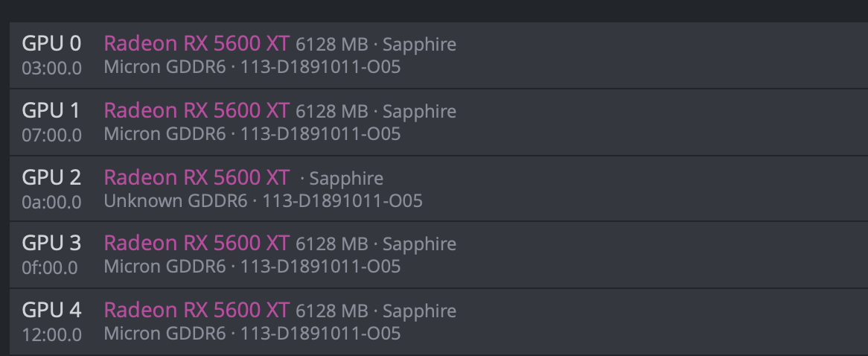Select BIOS version 113-D1891011-O05 in GPU 3 row

click(320, 267)
